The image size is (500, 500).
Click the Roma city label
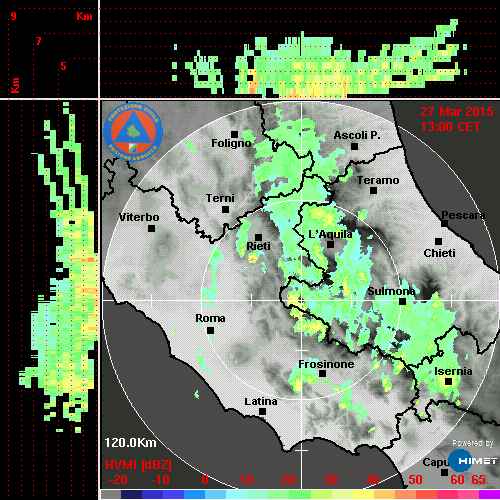tap(210, 318)
